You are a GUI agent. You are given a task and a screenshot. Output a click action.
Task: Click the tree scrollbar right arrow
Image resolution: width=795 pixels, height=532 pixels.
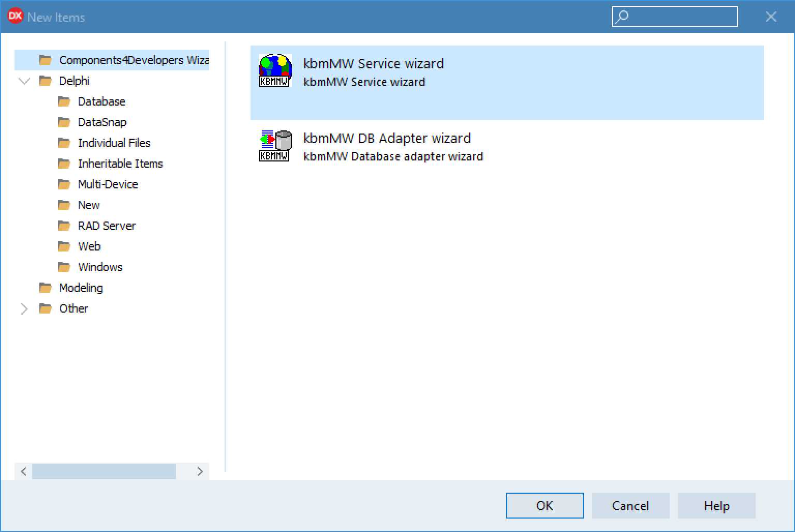pos(200,471)
